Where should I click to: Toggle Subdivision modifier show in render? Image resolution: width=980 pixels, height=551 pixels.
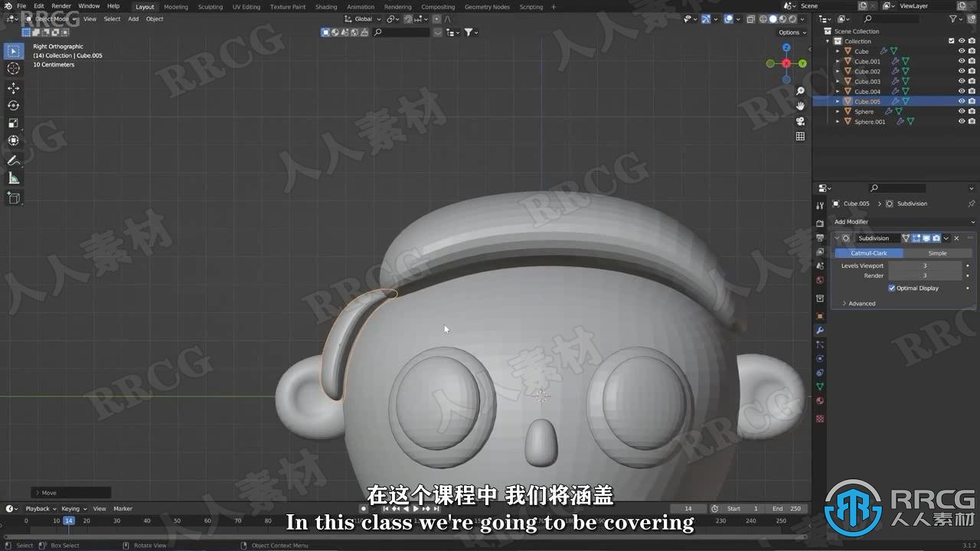tap(936, 238)
